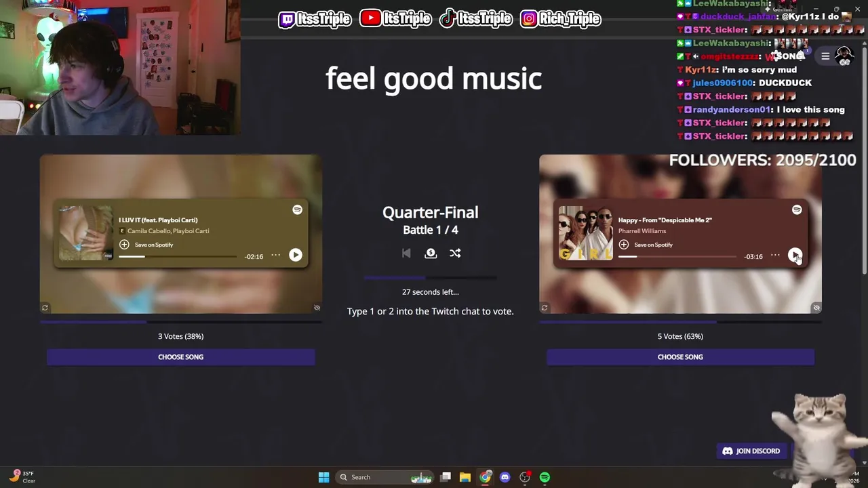Seek within the I LUV IT progress bar
Viewport: 868px width, 488px height.
click(178, 257)
